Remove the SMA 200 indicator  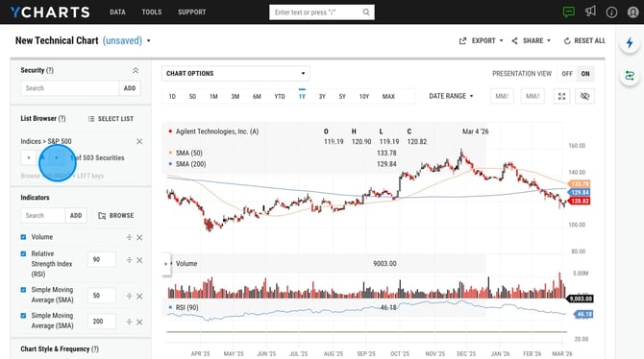(139, 323)
